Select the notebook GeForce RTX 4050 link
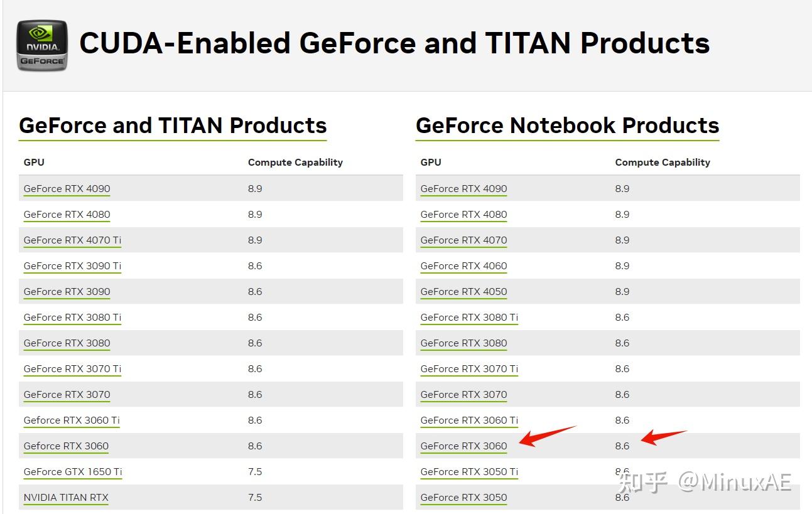The width and height of the screenshot is (812, 514). coord(463,291)
